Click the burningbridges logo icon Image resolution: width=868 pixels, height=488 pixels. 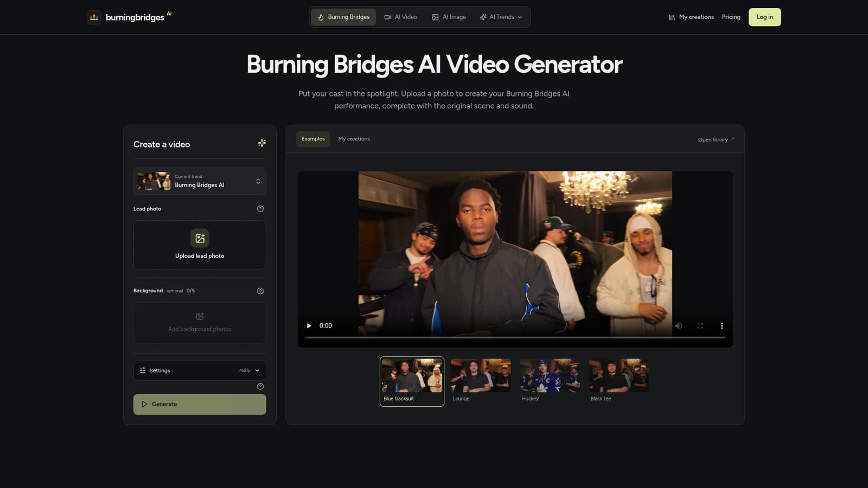(x=94, y=17)
